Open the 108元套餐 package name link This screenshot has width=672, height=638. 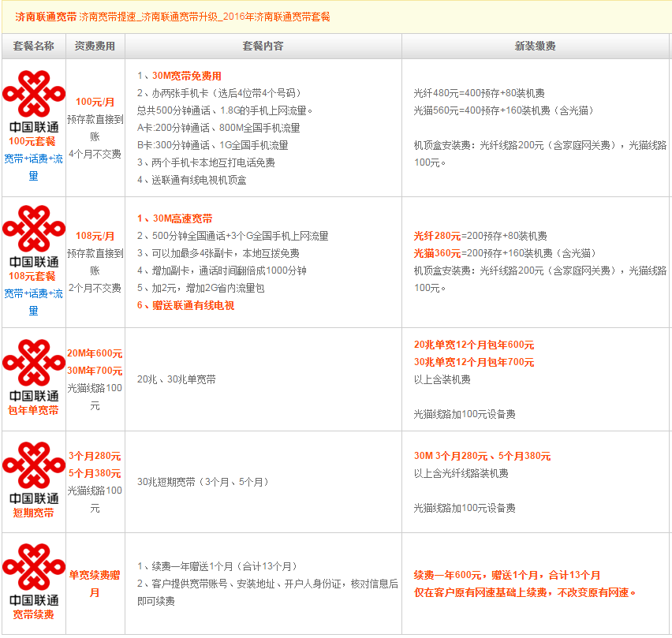pos(33,276)
